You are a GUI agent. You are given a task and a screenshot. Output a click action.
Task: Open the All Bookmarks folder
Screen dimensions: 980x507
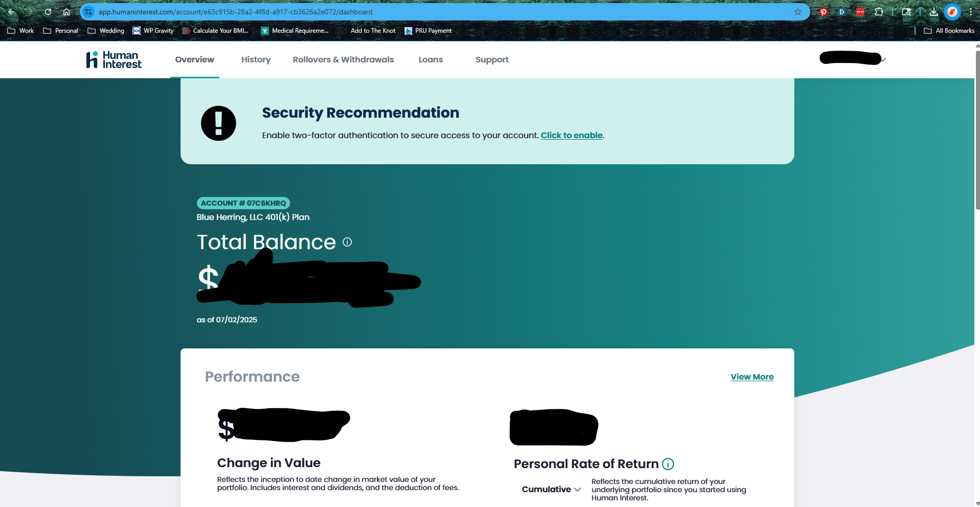pyautogui.click(x=949, y=31)
